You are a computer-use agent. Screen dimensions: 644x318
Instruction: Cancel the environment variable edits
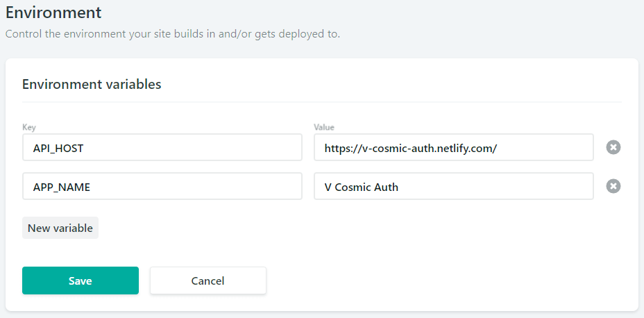pyautogui.click(x=207, y=281)
